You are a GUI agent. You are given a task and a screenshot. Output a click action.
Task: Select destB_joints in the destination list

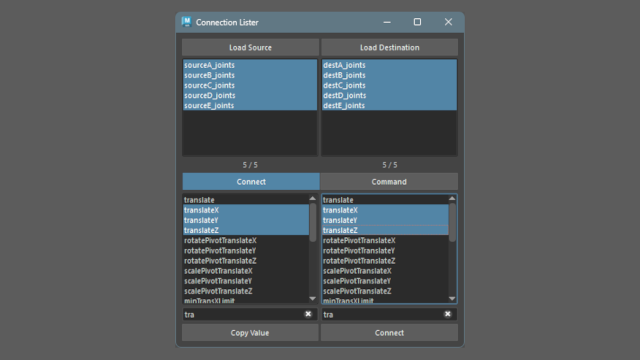click(x=389, y=75)
